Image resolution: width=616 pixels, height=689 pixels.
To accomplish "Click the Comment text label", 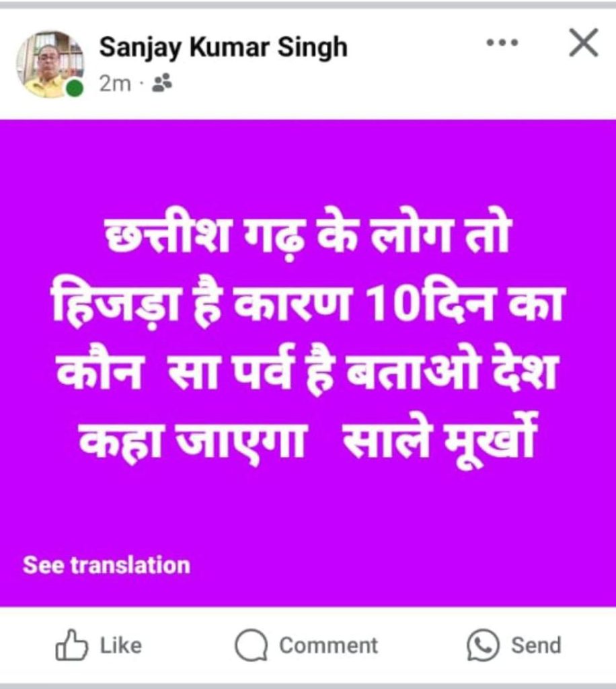I will click(328, 645).
